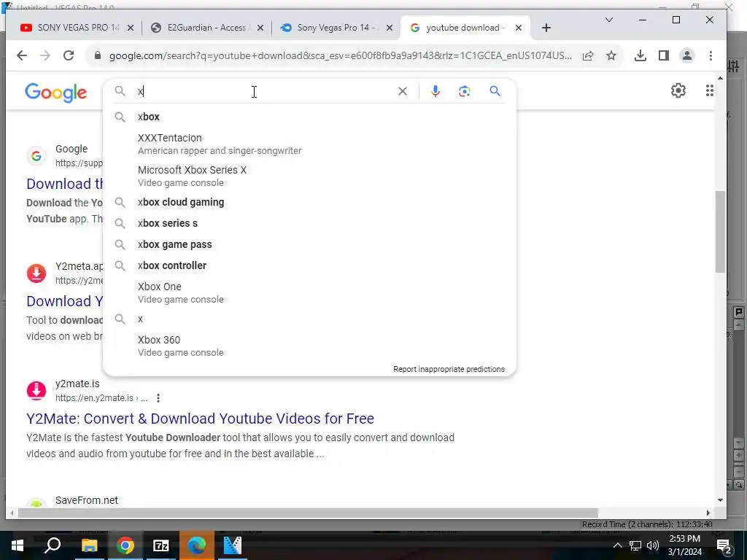Search by image with Google Lens
The height and width of the screenshot is (560, 747).
(465, 91)
